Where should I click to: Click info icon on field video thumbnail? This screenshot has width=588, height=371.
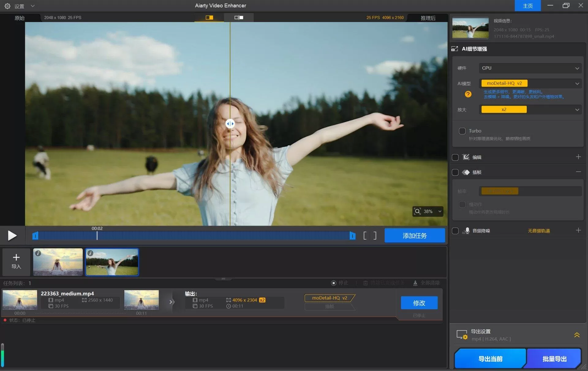tap(90, 253)
